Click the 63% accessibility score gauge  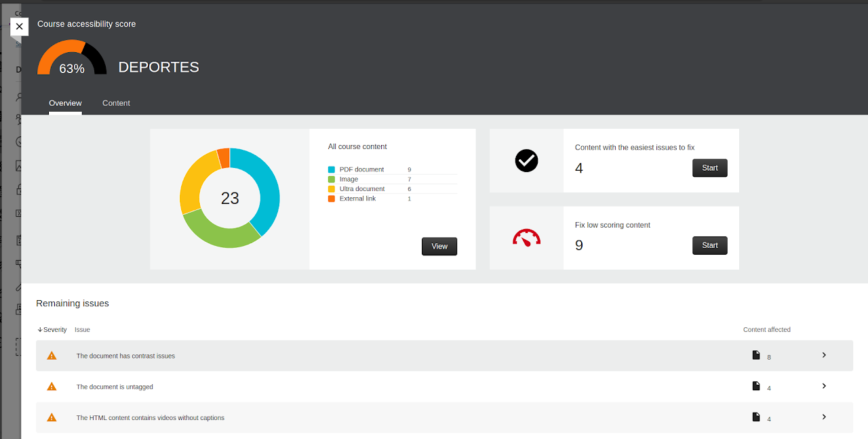tap(72, 58)
